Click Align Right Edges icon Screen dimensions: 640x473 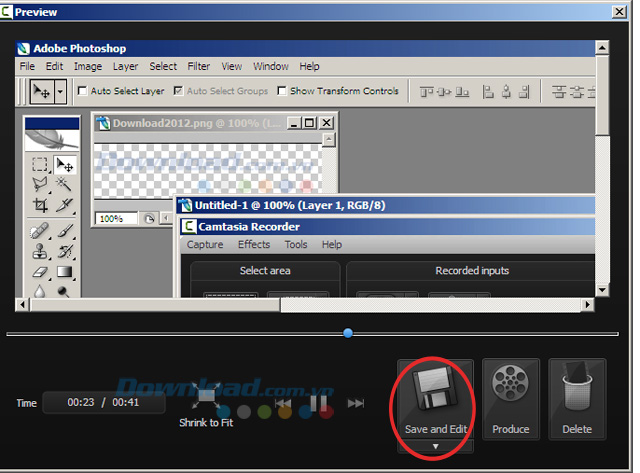[x=524, y=92]
